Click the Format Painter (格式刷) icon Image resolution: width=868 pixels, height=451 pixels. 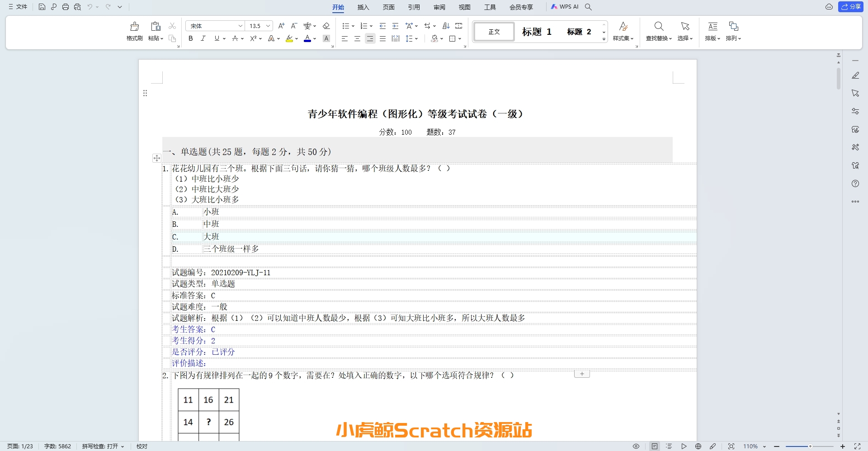click(x=135, y=27)
